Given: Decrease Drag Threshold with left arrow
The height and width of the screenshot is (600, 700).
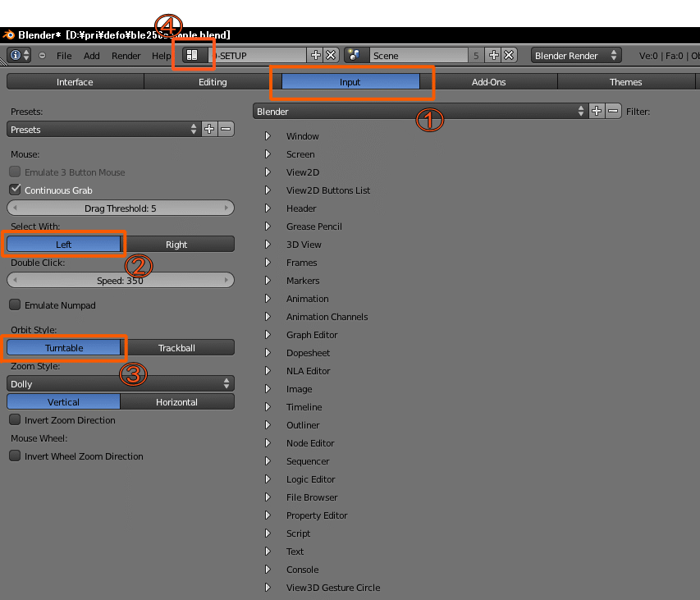Looking at the screenshot, I should click(15, 208).
